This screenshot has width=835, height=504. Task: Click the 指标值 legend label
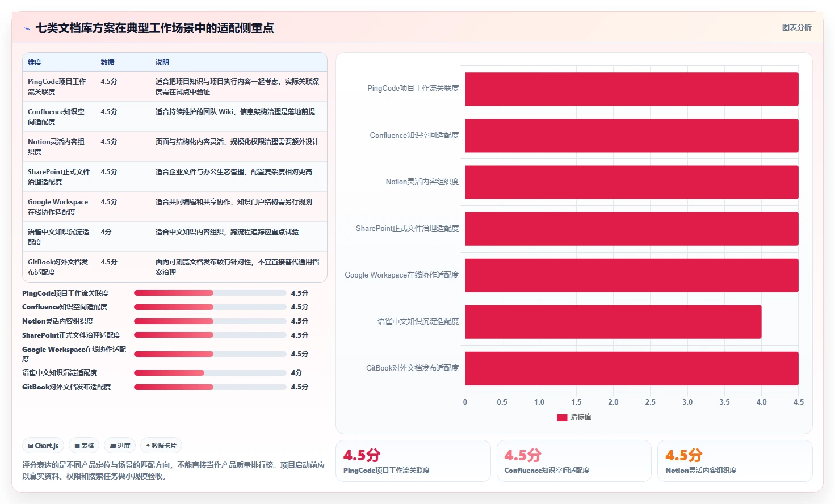coord(581,417)
